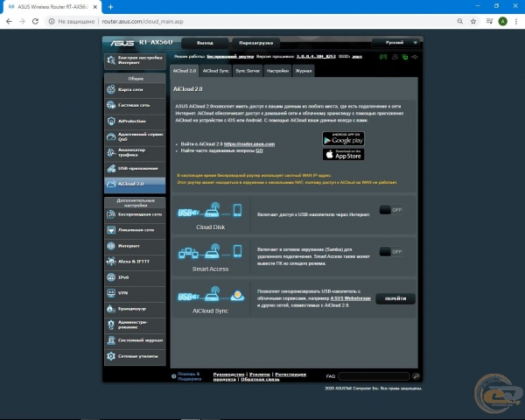Open Google Play app badge
Screen dimensions: 525x420
(x=343, y=138)
